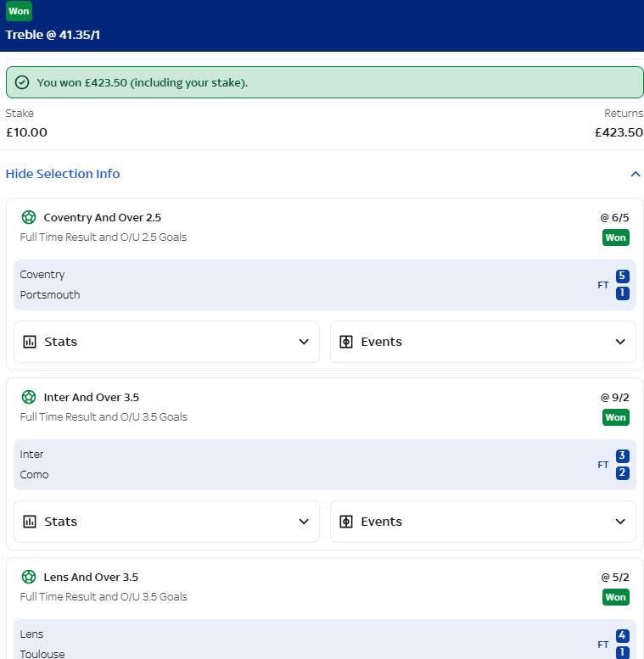Click the You won £423.50 message
Screen dimensions: 644x659
pos(142,82)
